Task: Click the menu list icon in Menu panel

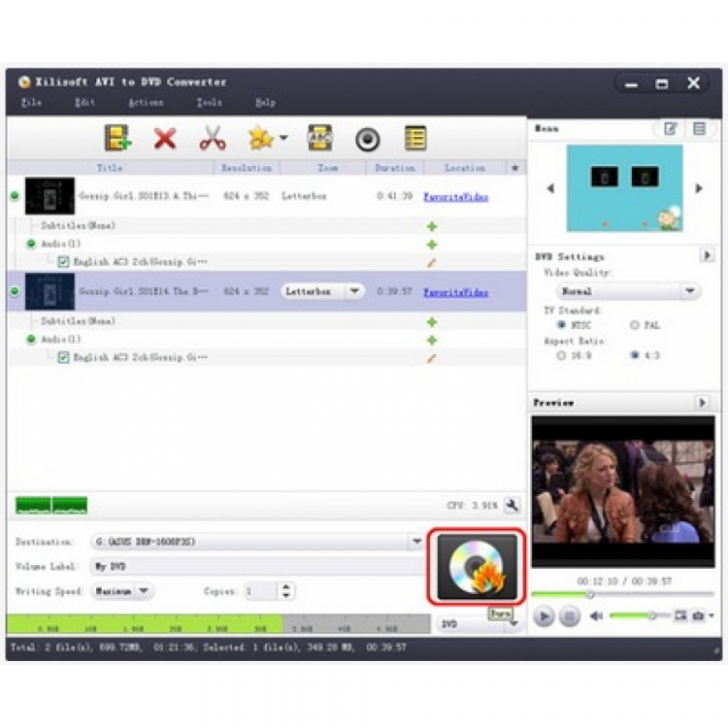Action: [699, 128]
